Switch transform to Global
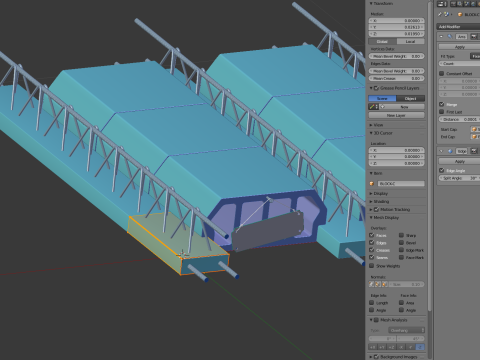 382,41
